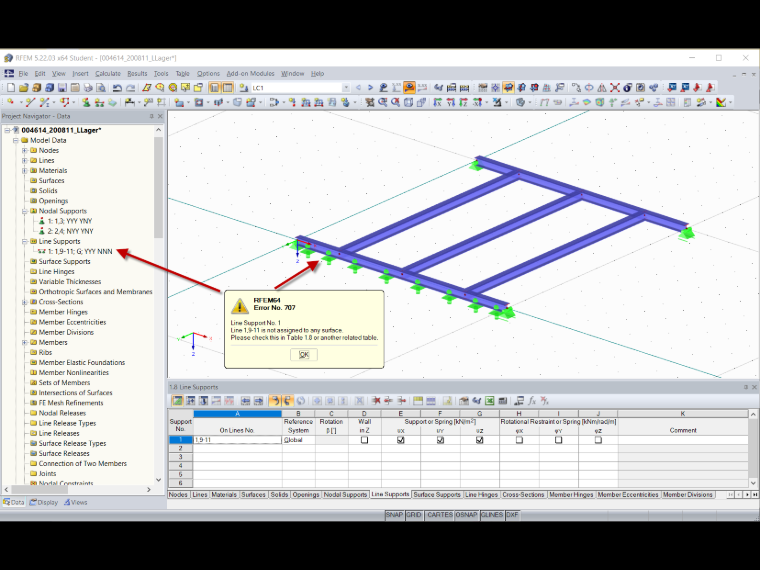The image size is (760, 570).
Task: Check the φZ rotational restraint checkbox
Action: [x=598, y=440]
